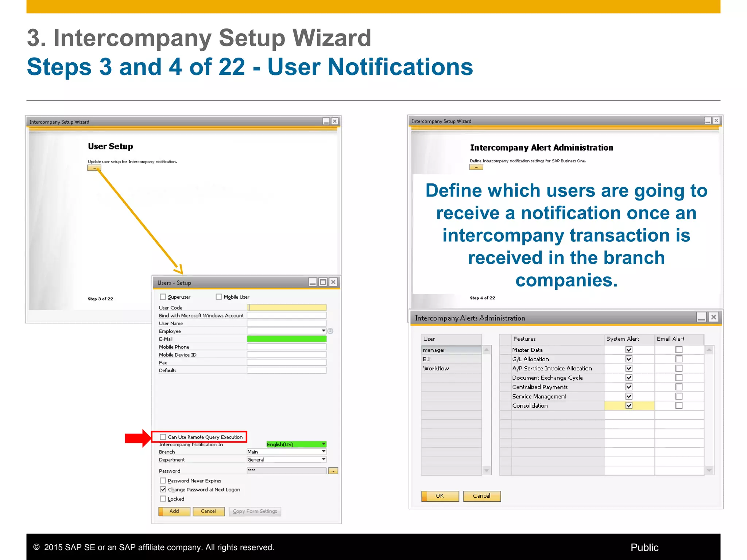Close the Users - Setup window

(333, 282)
